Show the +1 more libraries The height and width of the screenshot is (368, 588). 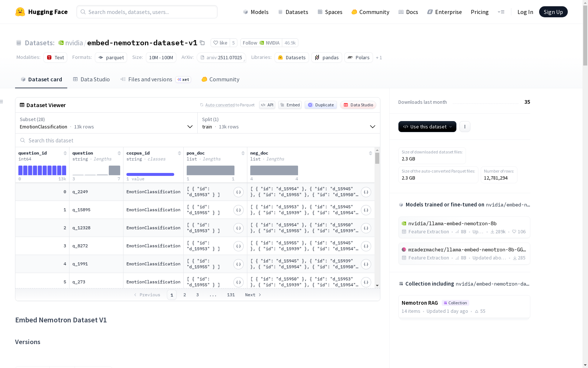point(379,57)
